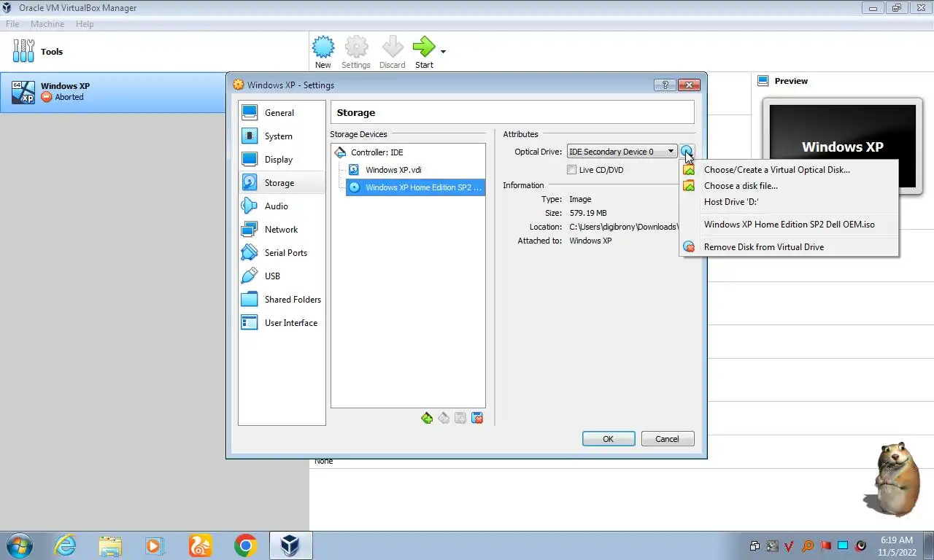Open the Display settings category
The width and height of the screenshot is (934, 560).
coord(282,159)
